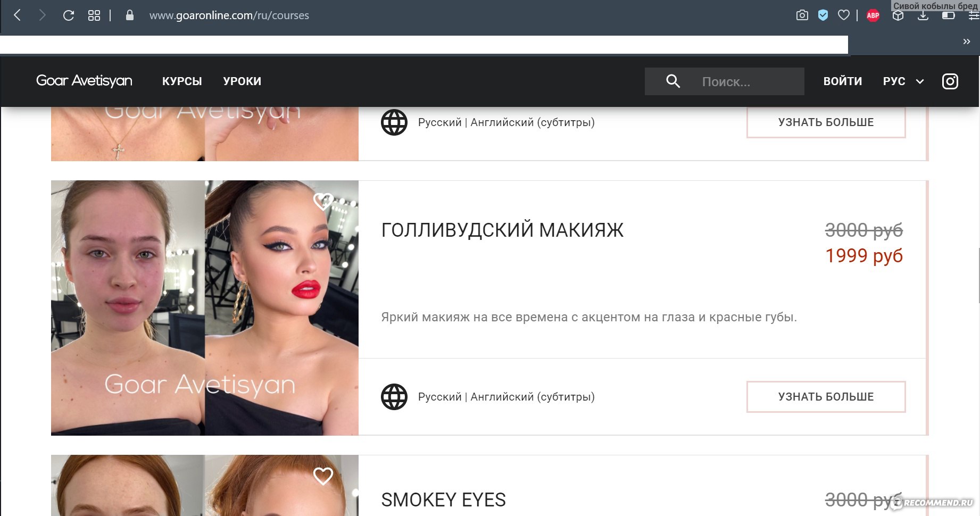Open the Smokey Eyes course thumbnail
Screen dimensions: 980x516
click(x=205, y=485)
